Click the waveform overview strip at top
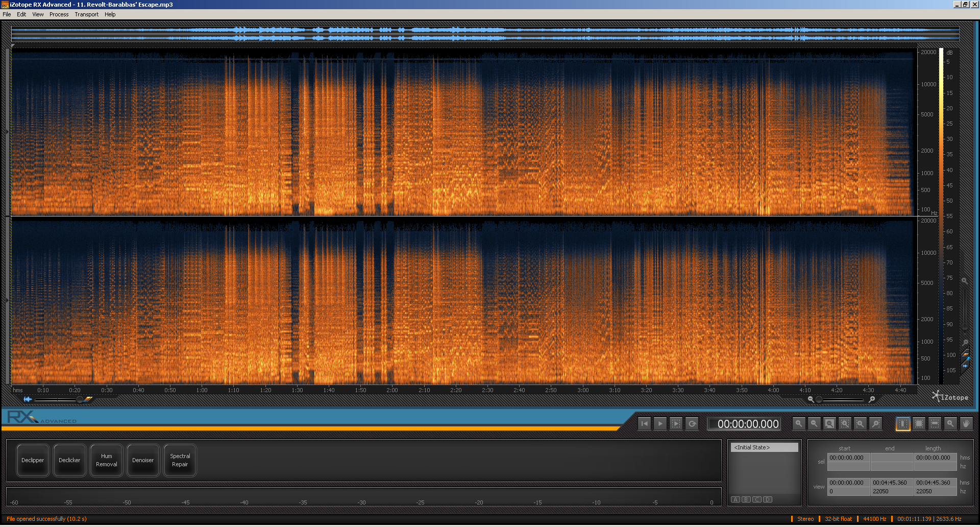The height and width of the screenshot is (527, 980). click(485, 34)
